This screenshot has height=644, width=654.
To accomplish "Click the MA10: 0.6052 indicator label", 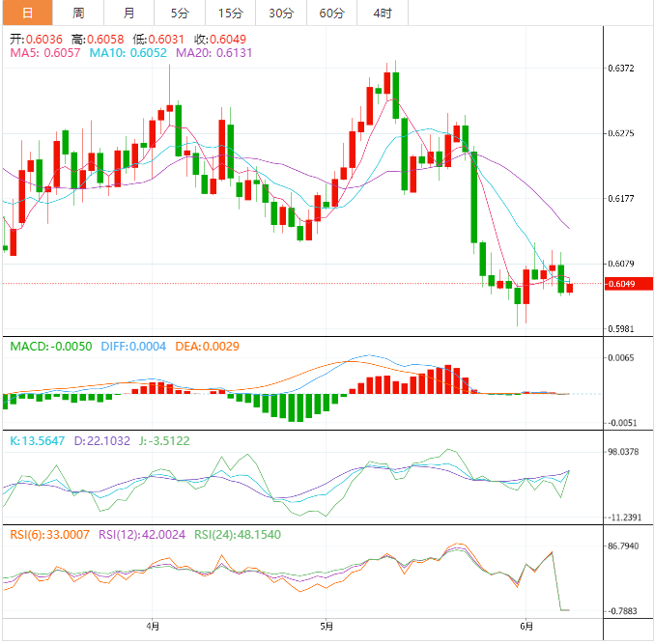I will (x=124, y=54).
